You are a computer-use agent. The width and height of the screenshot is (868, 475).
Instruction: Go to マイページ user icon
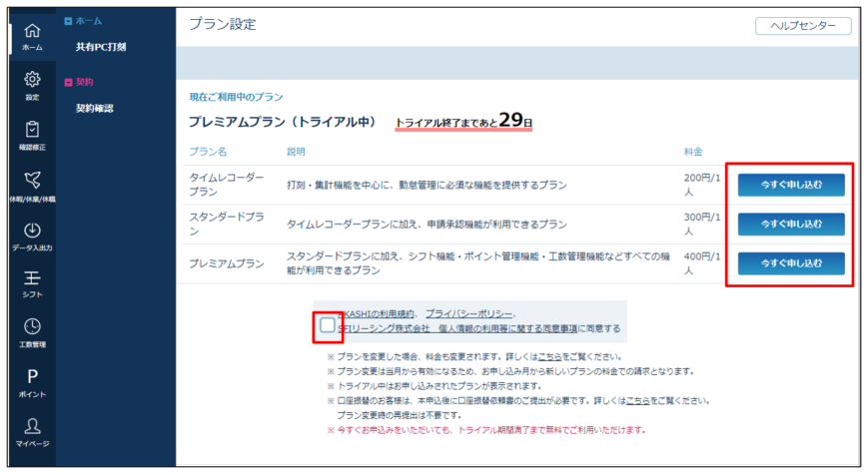(x=32, y=428)
